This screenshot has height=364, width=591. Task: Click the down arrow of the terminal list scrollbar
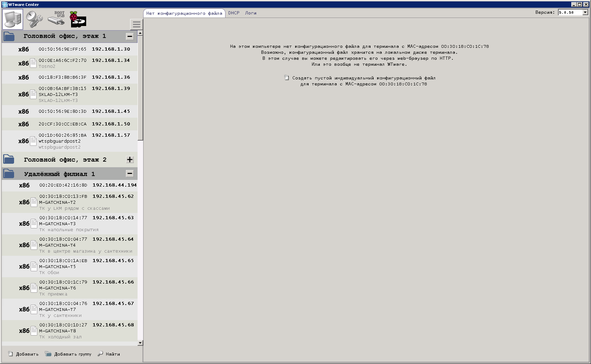(x=140, y=342)
